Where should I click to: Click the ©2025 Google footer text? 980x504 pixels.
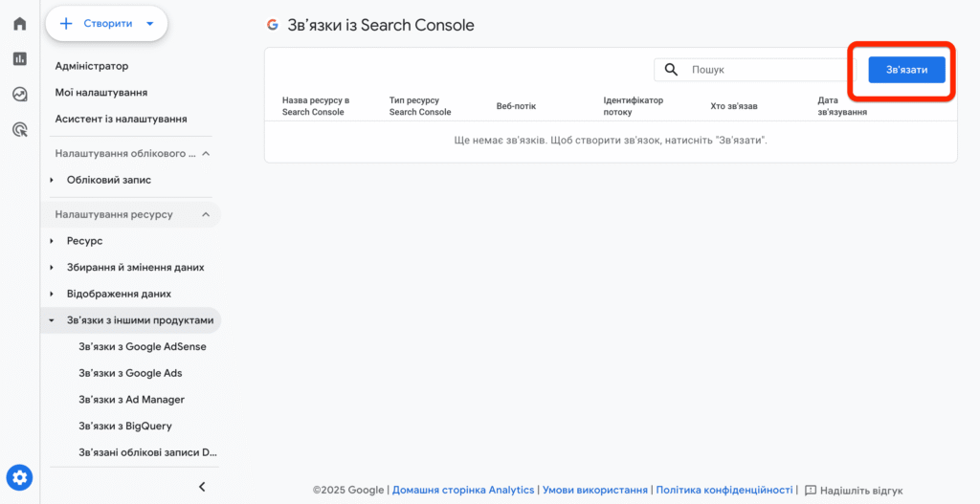coord(348,491)
